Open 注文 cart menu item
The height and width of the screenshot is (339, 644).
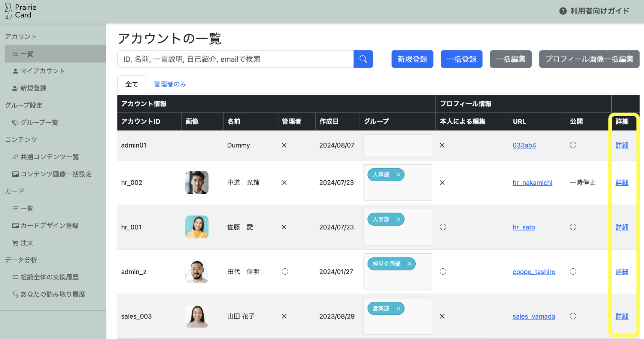(26, 243)
